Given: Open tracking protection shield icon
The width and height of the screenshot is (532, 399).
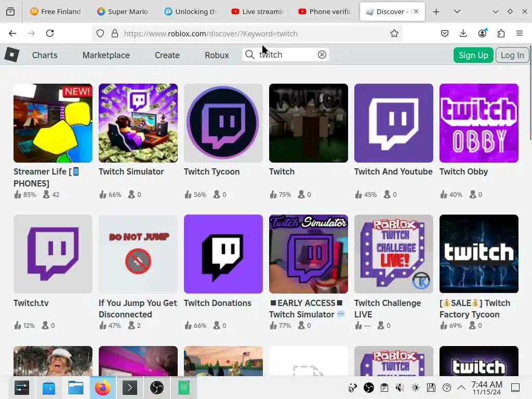Looking at the screenshot, I should (100, 33).
